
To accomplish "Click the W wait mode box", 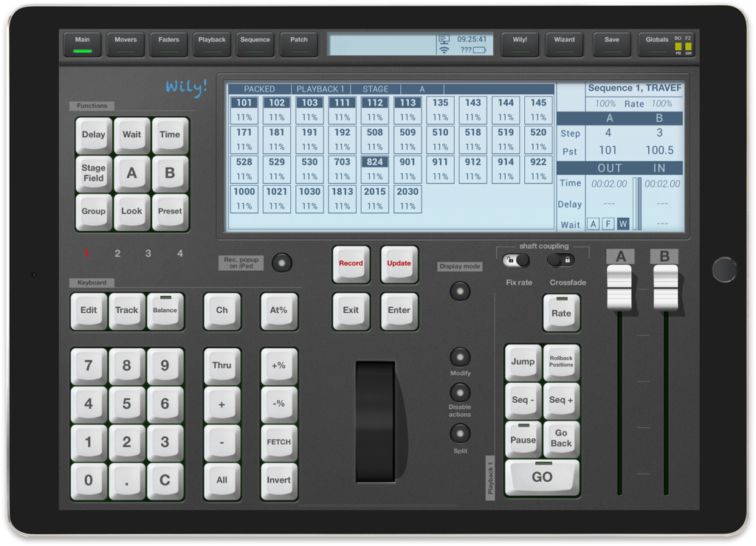I will 623,224.
